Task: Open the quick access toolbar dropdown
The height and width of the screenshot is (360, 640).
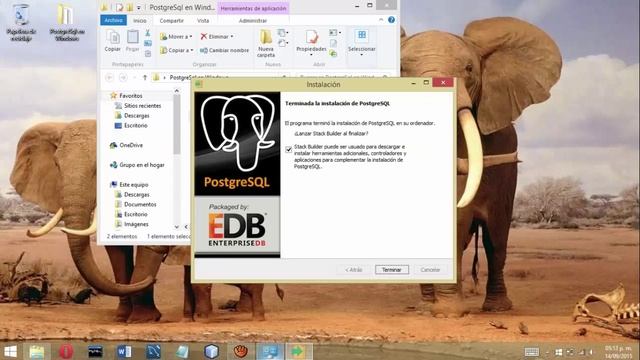Action: click(139, 8)
